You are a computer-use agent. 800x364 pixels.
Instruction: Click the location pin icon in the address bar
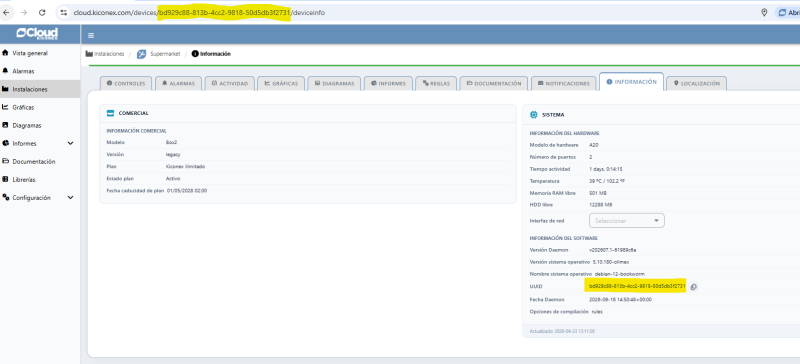[x=764, y=13]
